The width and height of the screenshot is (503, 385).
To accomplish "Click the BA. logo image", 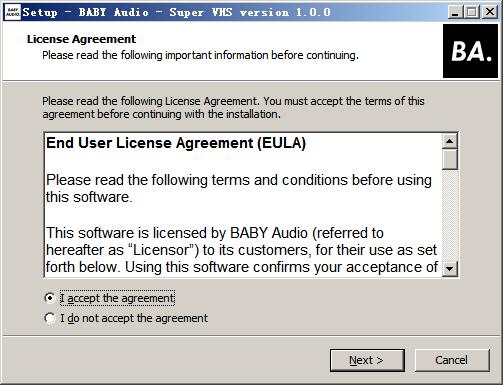I will tap(470, 51).
